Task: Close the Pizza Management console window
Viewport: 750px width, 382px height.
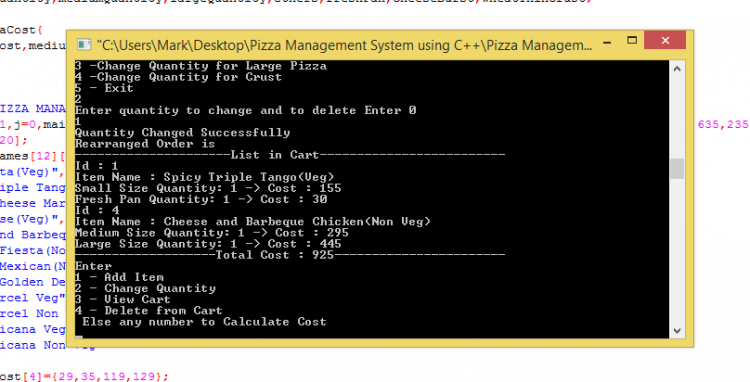Action: tap(665, 41)
